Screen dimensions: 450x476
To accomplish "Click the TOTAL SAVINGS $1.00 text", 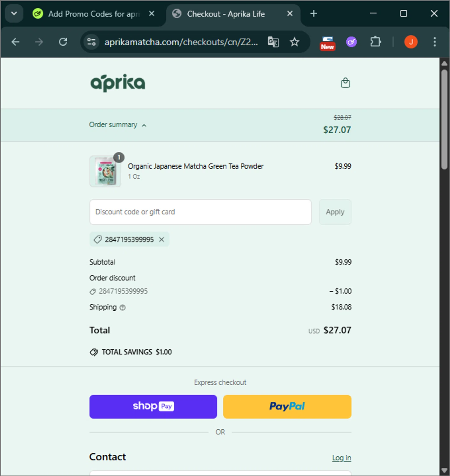I will (x=137, y=352).
